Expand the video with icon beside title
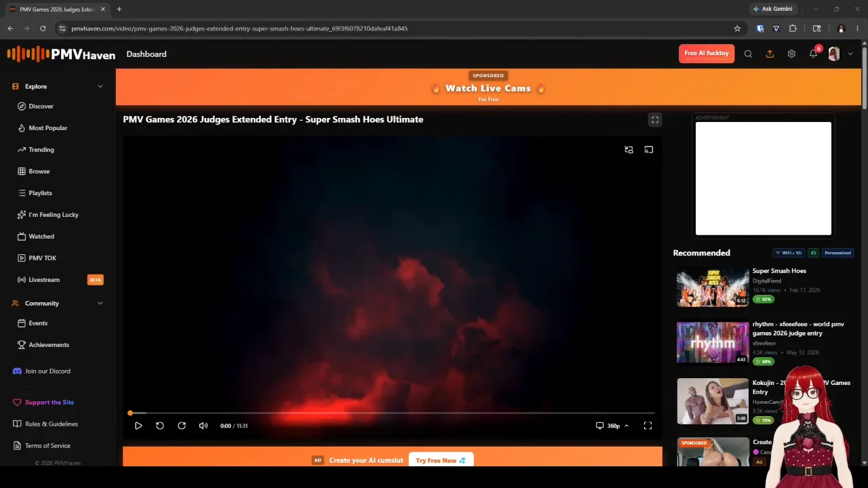The width and height of the screenshot is (868, 488). (x=655, y=120)
